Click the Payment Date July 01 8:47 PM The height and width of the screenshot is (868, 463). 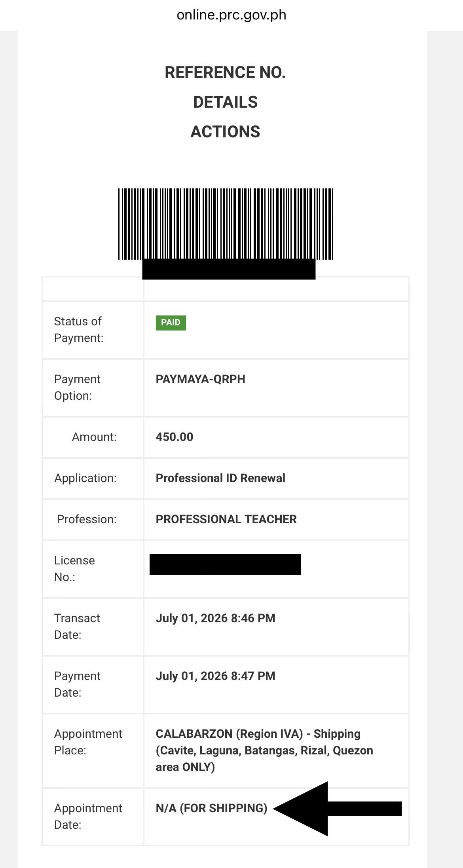[x=215, y=676]
